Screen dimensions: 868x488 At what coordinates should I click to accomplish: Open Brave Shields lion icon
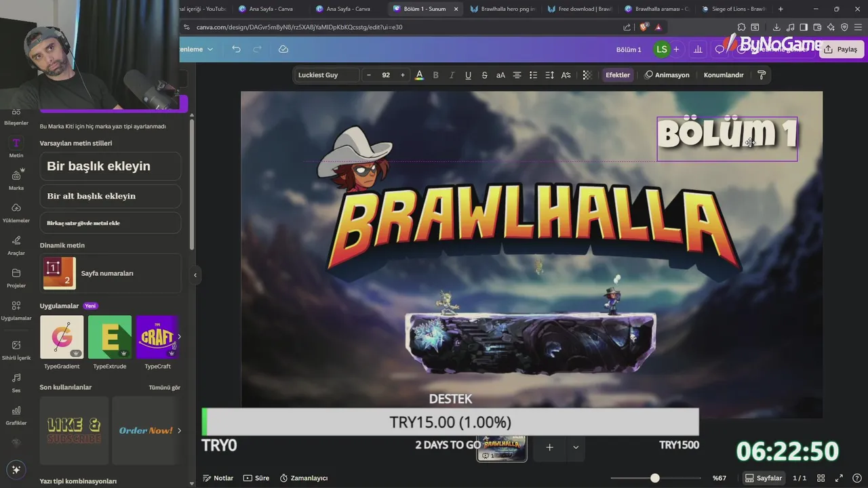(644, 27)
